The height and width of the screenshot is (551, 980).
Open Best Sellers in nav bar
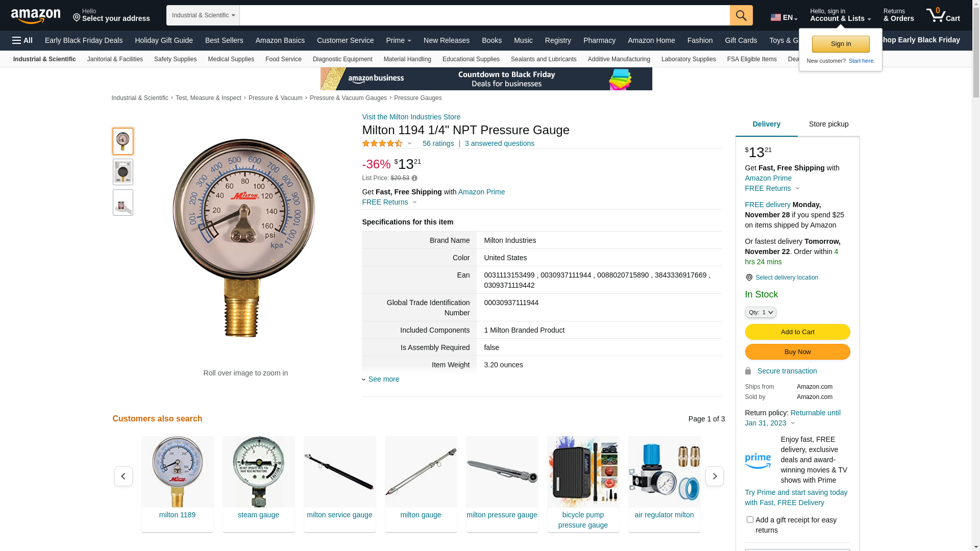tap(224, 40)
